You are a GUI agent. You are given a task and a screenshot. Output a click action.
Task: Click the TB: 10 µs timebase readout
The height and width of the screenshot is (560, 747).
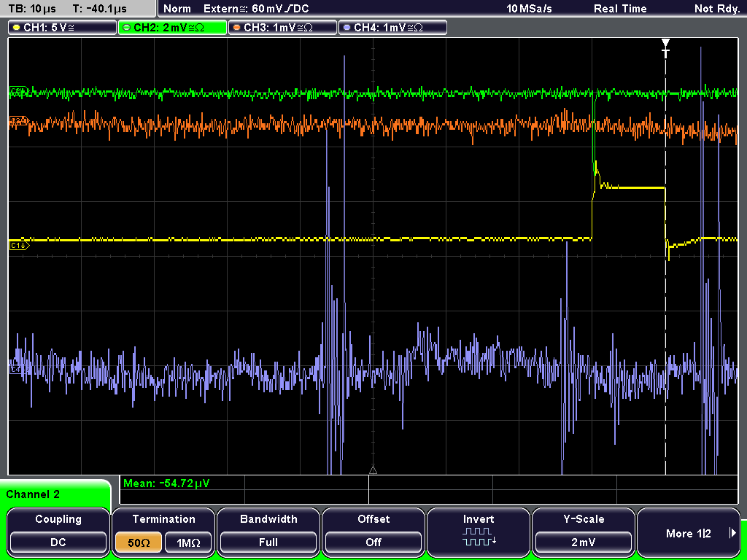pyautogui.click(x=32, y=9)
